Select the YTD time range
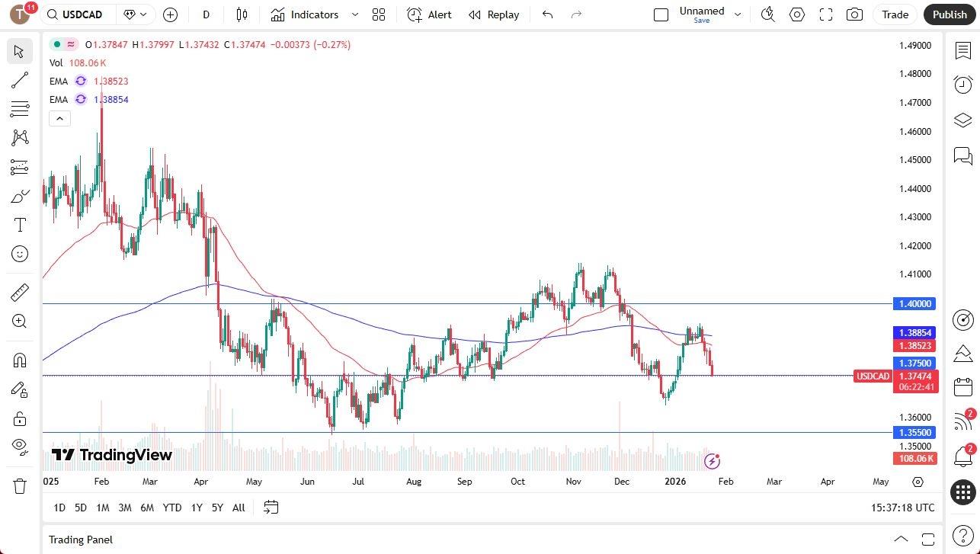 [x=172, y=508]
